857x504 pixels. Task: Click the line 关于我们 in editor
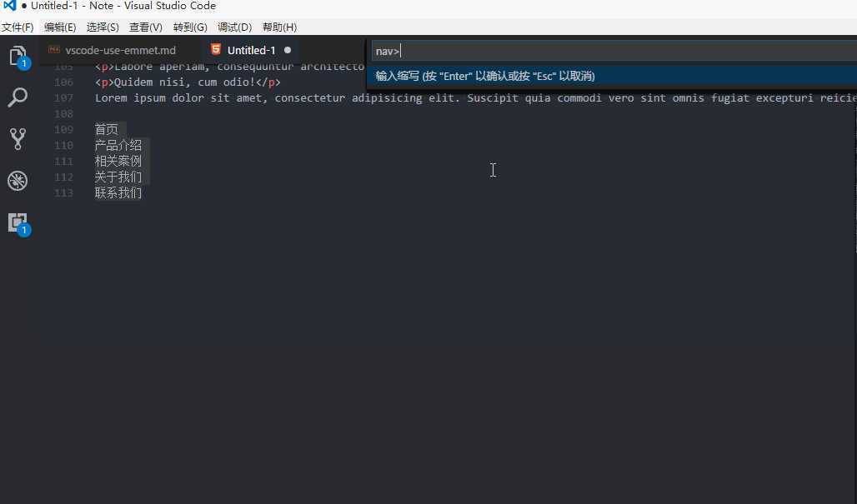118,177
